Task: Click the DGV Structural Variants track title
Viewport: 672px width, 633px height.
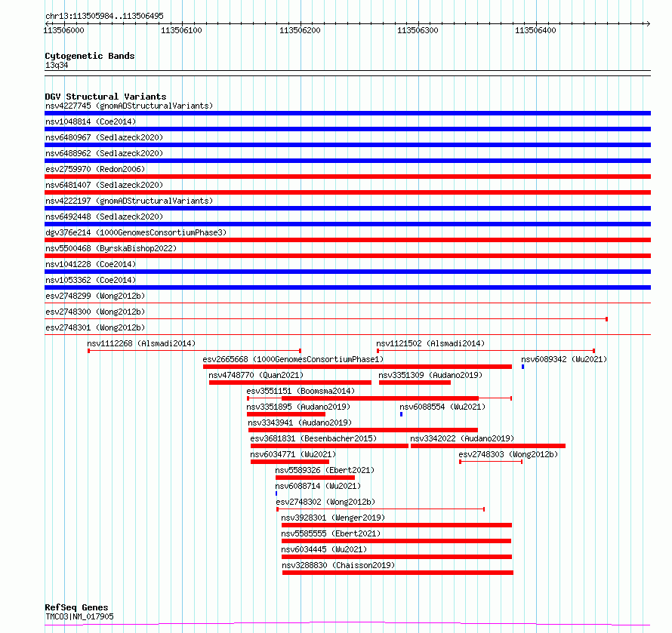Action: pyautogui.click(x=106, y=97)
